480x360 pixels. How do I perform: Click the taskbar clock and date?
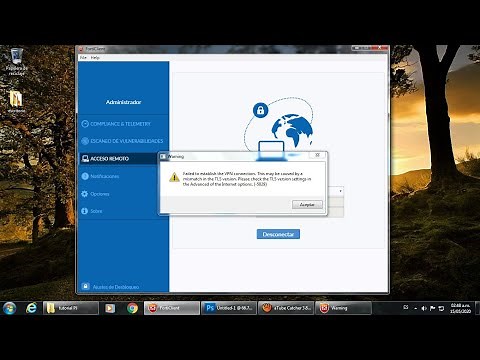(460, 308)
